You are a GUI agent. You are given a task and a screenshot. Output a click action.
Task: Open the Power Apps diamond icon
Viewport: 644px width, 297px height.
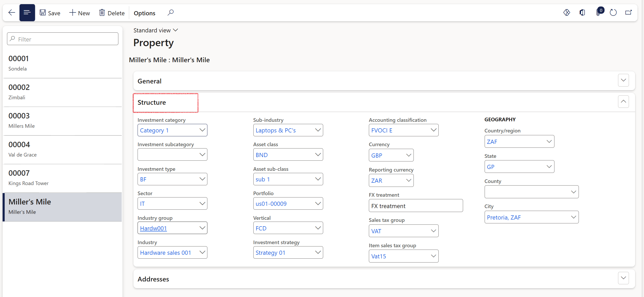(x=567, y=12)
